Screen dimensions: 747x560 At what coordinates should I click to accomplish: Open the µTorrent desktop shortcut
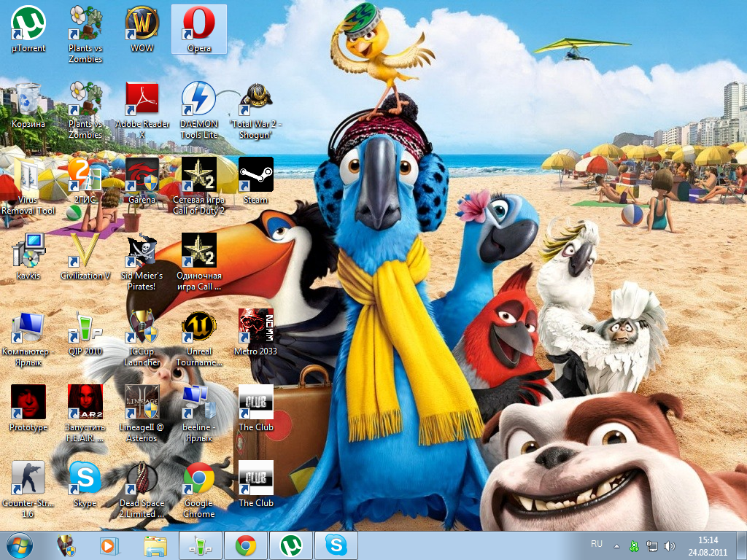pyautogui.click(x=28, y=29)
